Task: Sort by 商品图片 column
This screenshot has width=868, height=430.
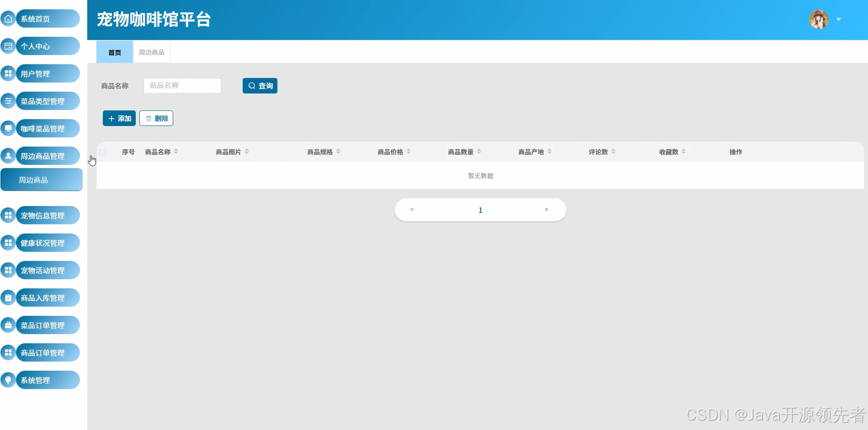Action: pyautogui.click(x=247, y=152)
